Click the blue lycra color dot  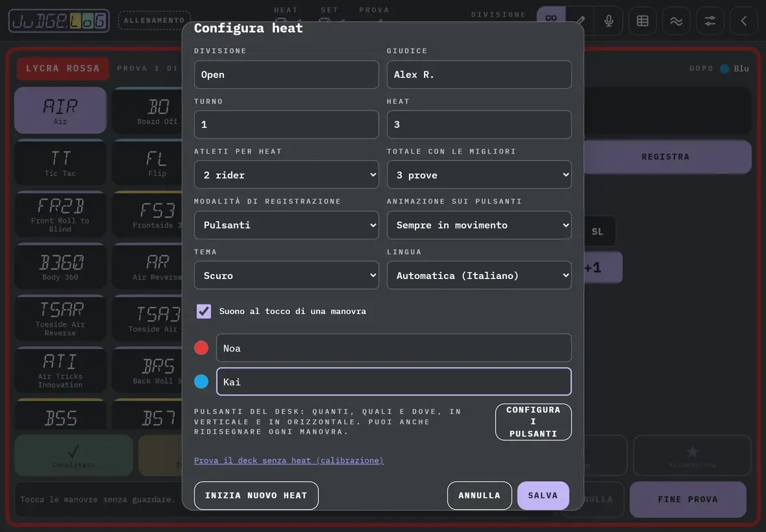[x=201, y=381]
